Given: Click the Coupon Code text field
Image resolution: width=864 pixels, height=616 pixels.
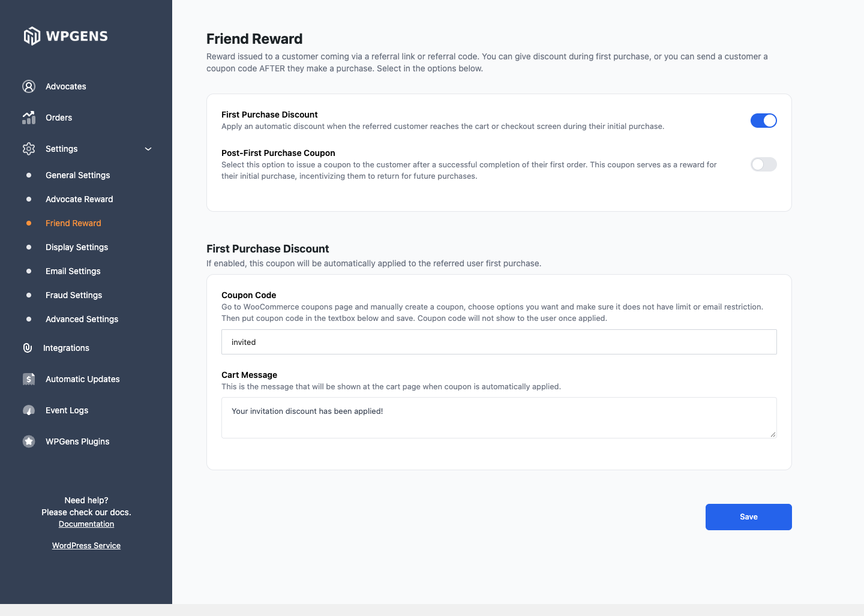Looking at the screenshot, I should 499,342.
